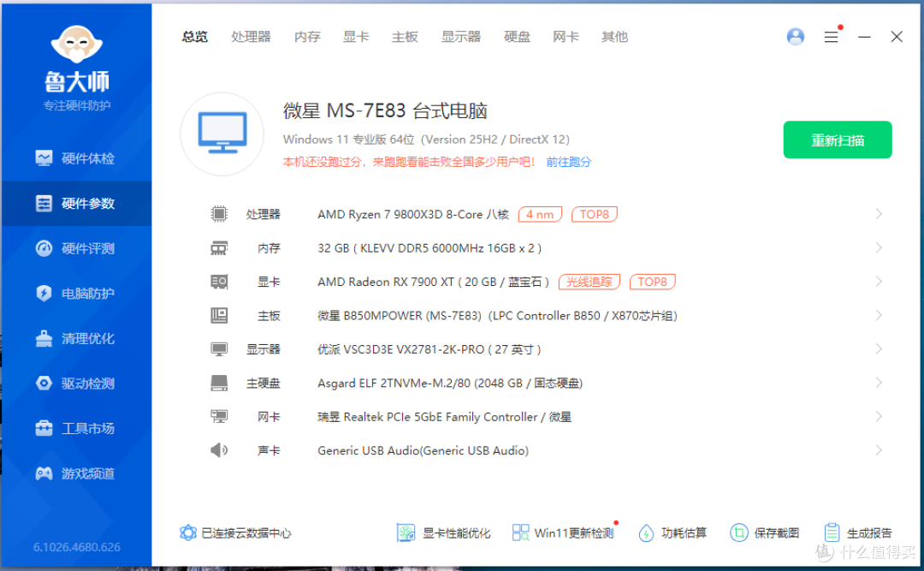Open 游戏频道 gamepad section
The image size is (924, 571).
click(75, 473)
